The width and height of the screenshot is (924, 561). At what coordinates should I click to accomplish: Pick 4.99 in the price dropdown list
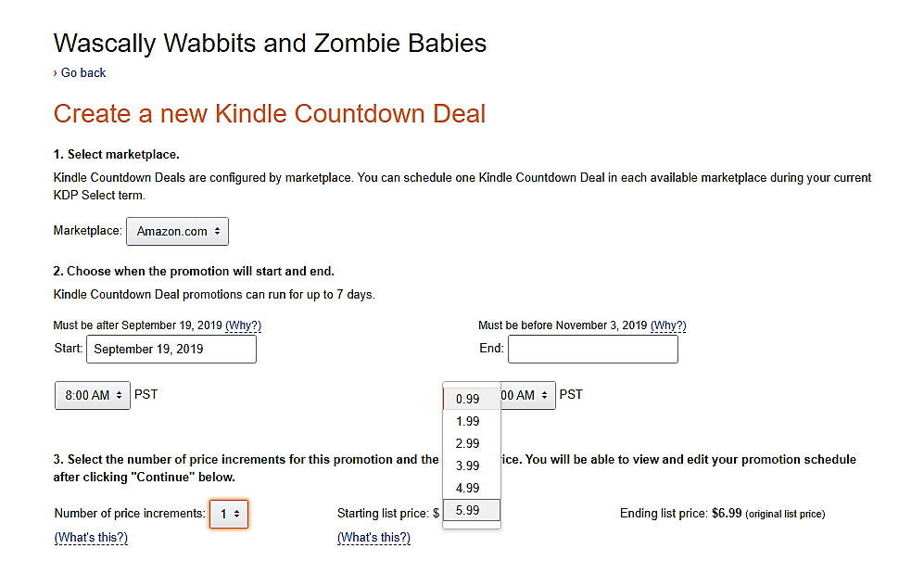point(468,488)
